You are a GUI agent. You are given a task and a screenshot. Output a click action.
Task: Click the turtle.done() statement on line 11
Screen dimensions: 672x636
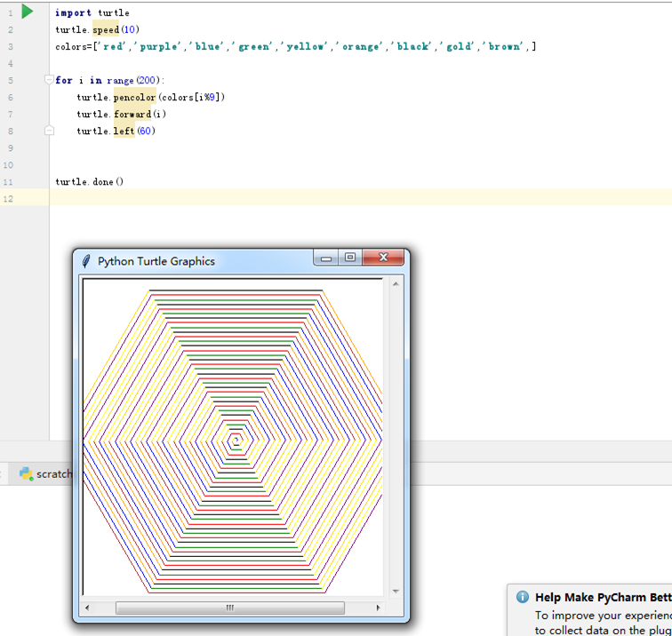[89, 182]
